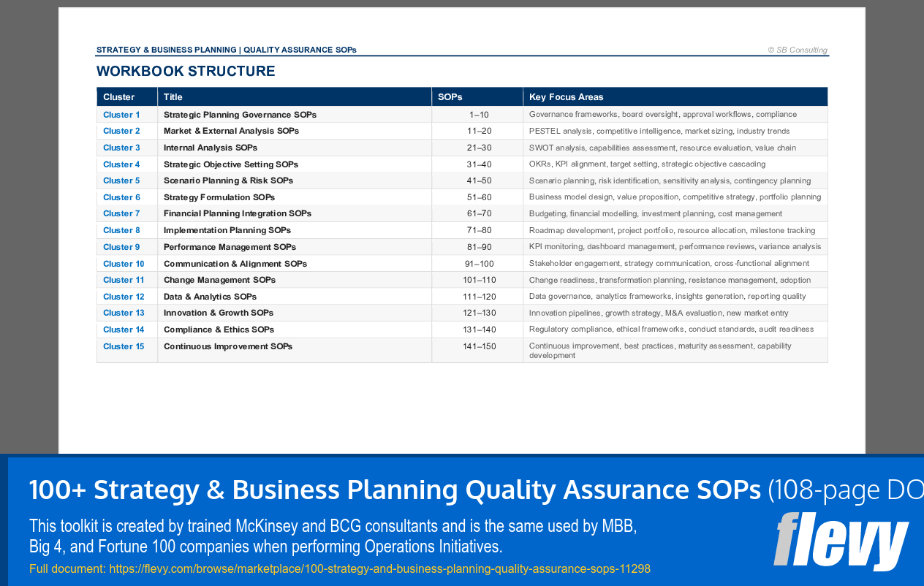This screenshot has width=924, height=586.
Task: Click Cluster 8 Implementation Planning link
Action: tap(121, 229)
